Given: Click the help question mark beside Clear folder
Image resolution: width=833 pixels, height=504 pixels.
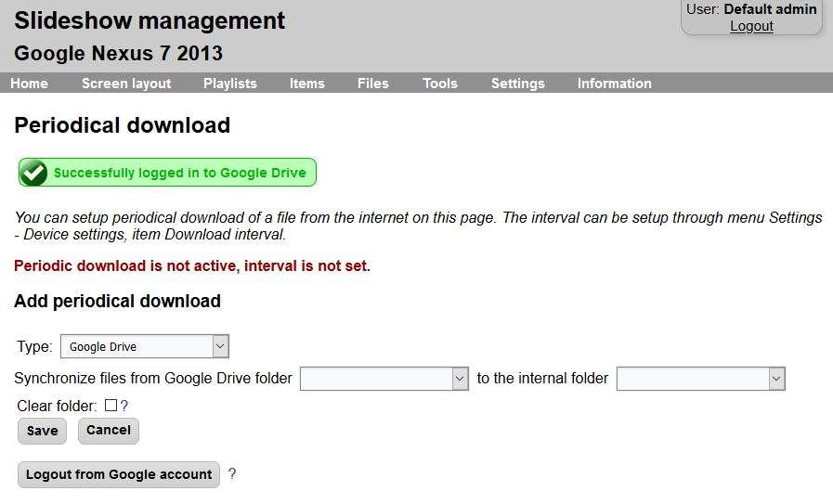Looking at the screenshot, I should point(124,406).
